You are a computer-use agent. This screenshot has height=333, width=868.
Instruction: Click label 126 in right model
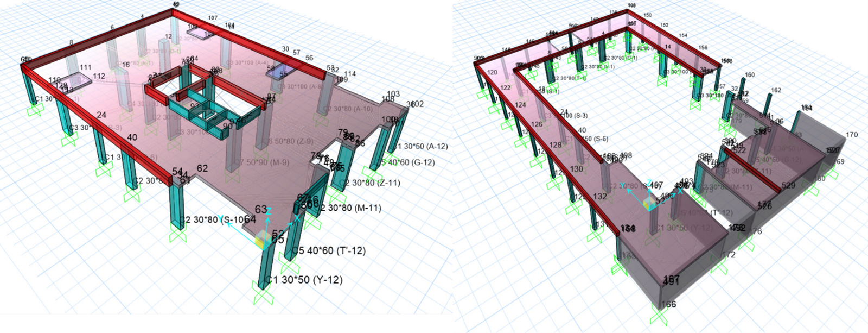537,124
